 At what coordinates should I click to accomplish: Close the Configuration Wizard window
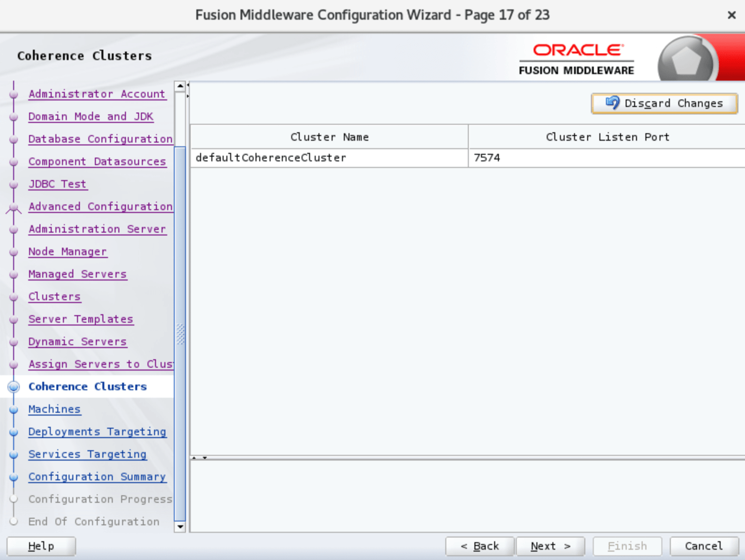click(731, 15)
